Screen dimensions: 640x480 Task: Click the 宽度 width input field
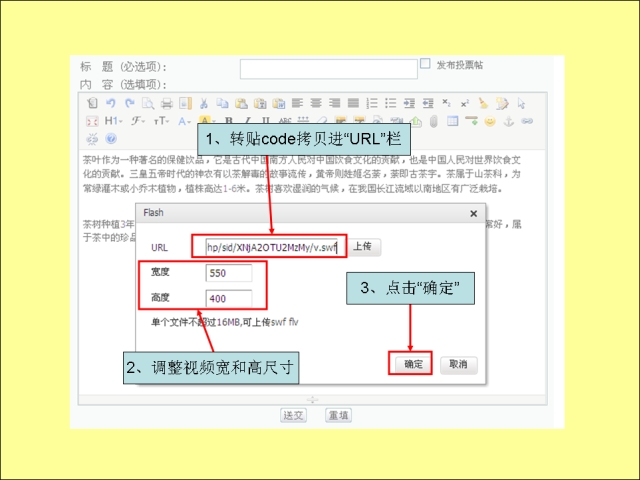pos(228,273)
